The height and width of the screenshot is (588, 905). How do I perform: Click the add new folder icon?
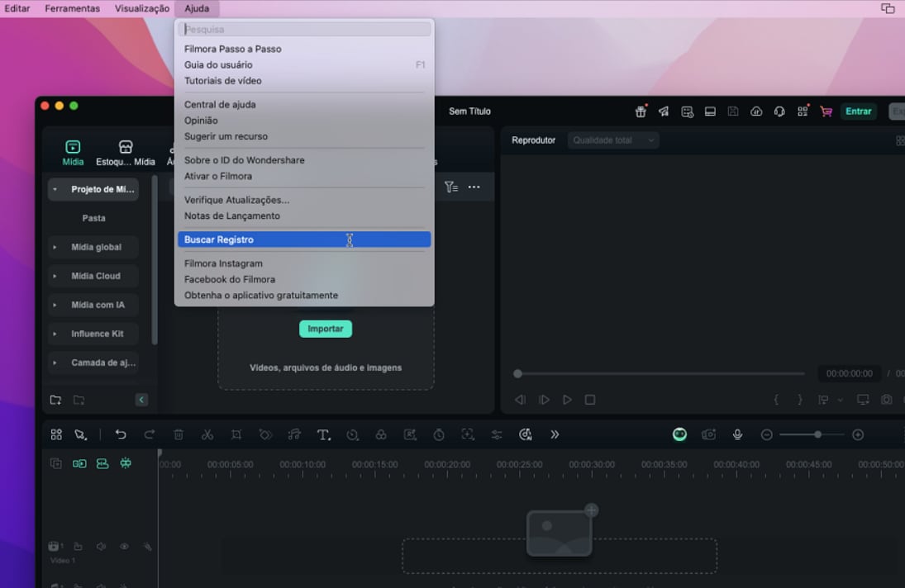pyautogui.click(x=55, y=400)
